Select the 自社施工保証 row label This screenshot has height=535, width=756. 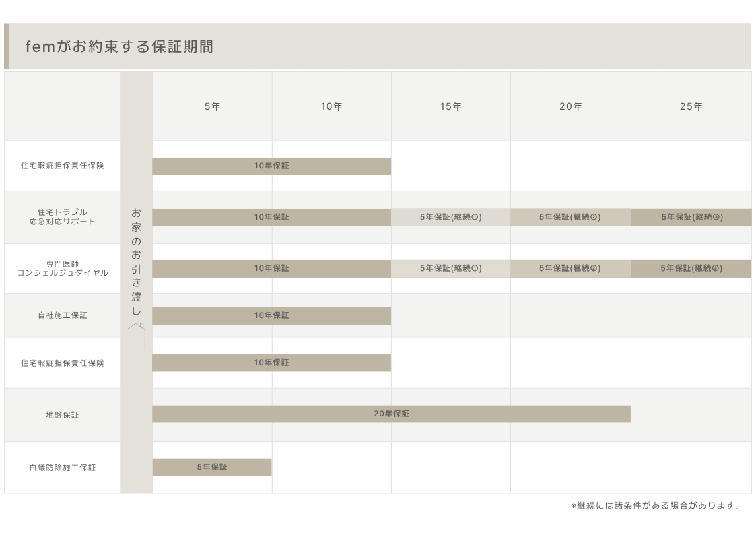coord(63,315)
